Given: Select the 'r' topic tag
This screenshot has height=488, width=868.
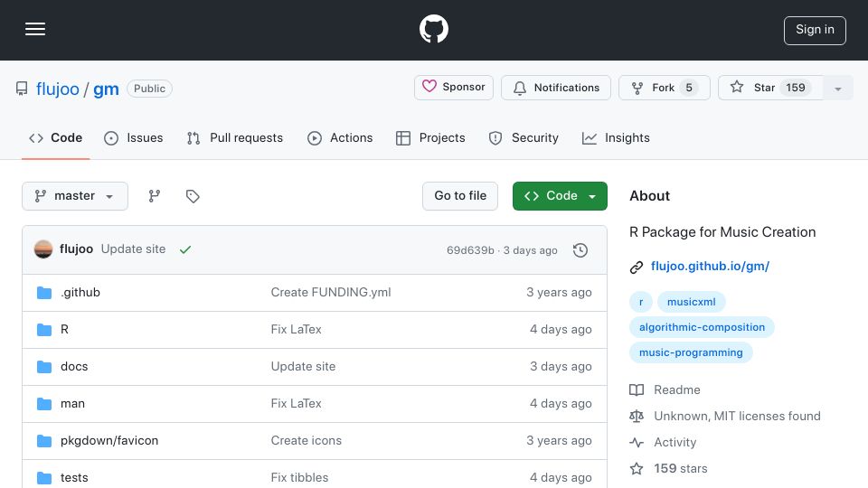Looking at the screenshot, I should point(641,302).
